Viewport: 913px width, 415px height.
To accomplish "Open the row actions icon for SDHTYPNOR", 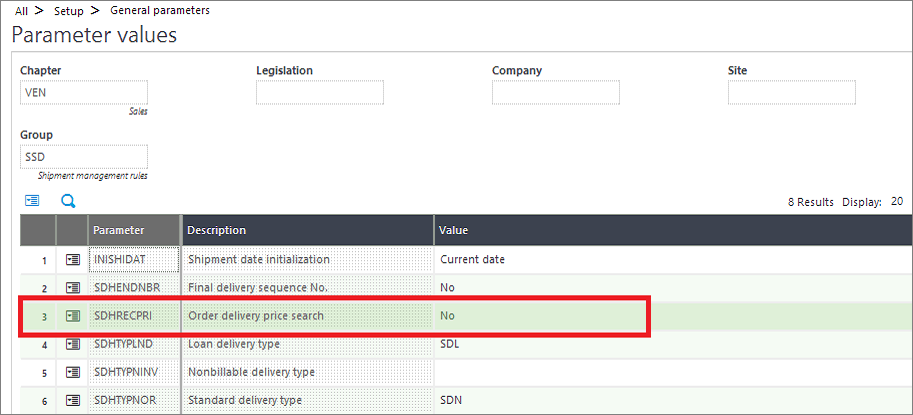I will point(73,400).
